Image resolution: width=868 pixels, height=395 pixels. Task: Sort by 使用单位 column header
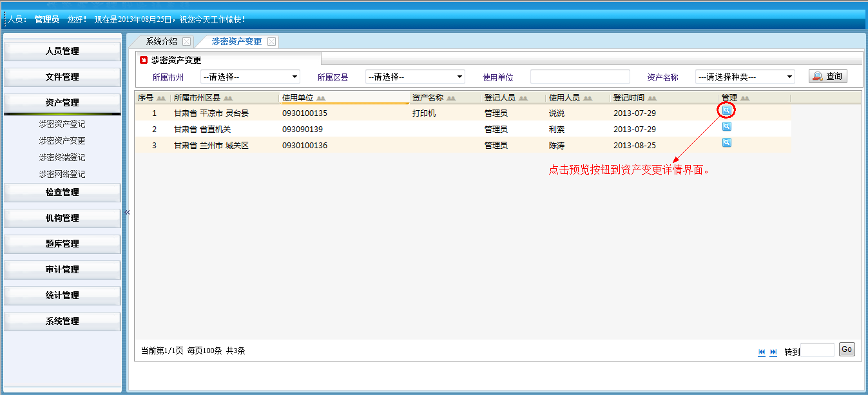tap(344, 98)
